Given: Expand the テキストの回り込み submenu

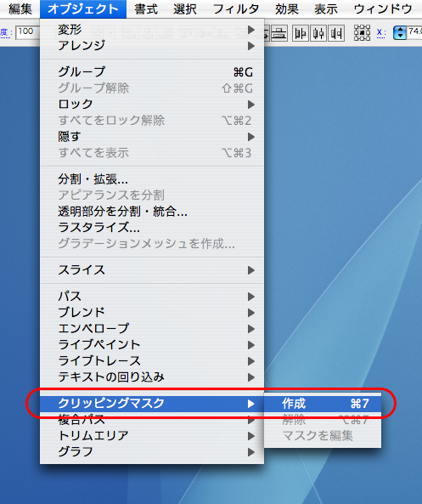Looking at the screenshot, I should (x=152, y=377).
